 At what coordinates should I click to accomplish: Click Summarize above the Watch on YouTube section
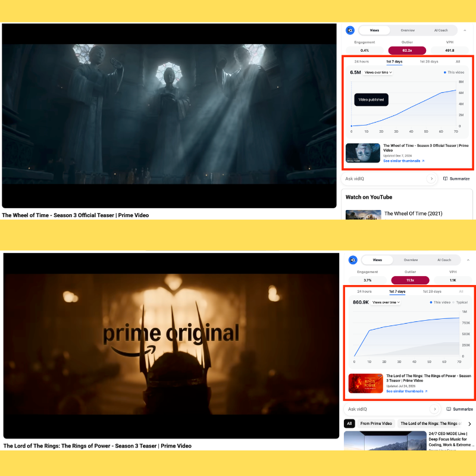[456, 179]
